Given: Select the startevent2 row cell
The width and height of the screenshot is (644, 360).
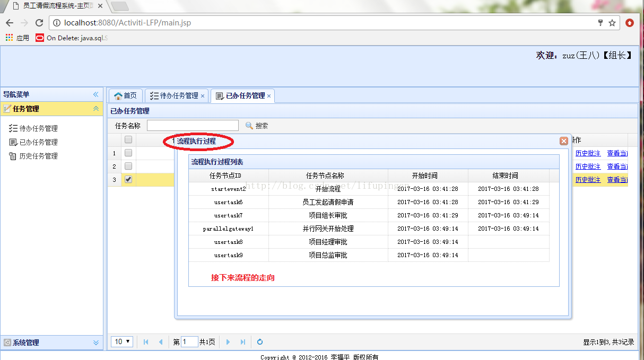Looking at the screenshot, I should click(x=229, y=189).
